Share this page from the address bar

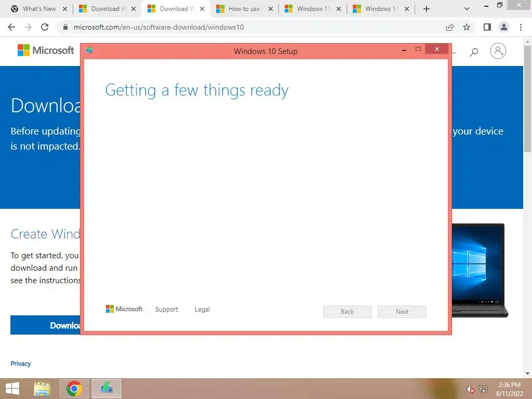click(x=450, y=27)
